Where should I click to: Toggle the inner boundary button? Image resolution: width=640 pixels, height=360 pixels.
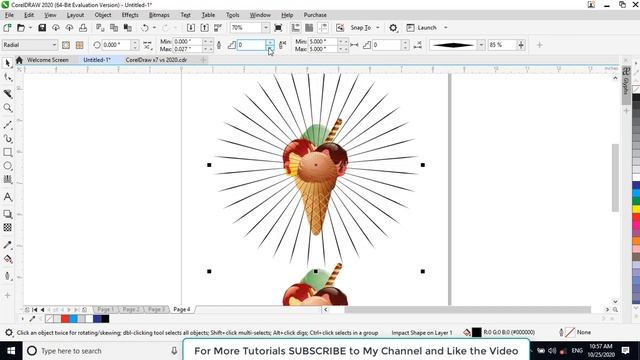(x=66, y=45)
